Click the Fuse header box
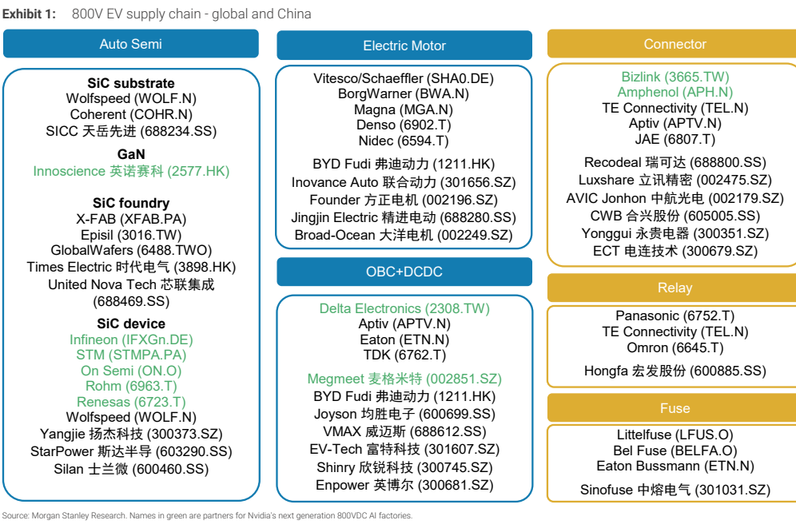796x532 pixels. [x=672, y=408]
